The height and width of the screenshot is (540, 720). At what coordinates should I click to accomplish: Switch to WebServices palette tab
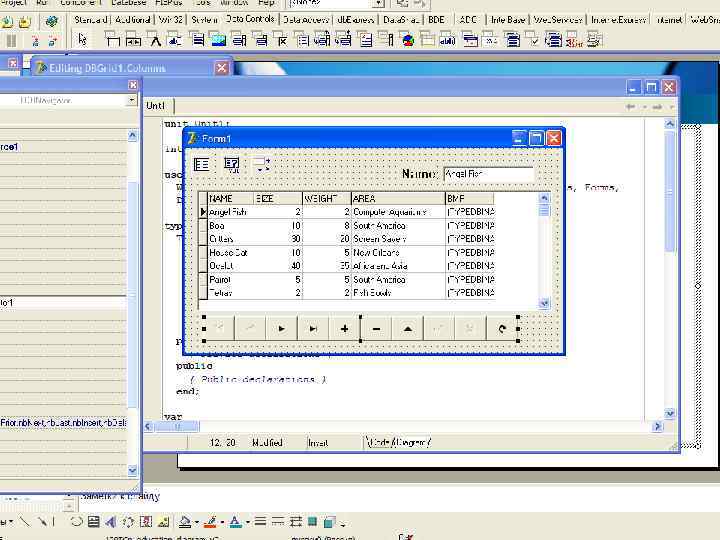pos(558,19)
